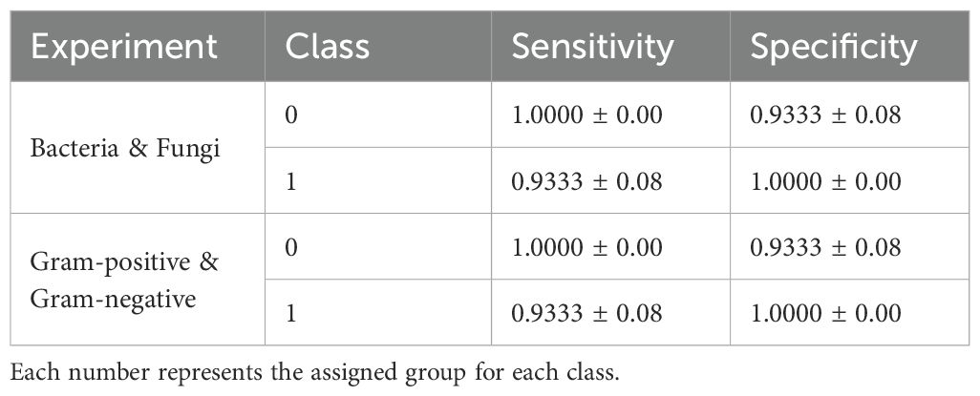Click Gram experiment class 1 specificity value
This screenshot has width=980, height=396.
(825, 313)
